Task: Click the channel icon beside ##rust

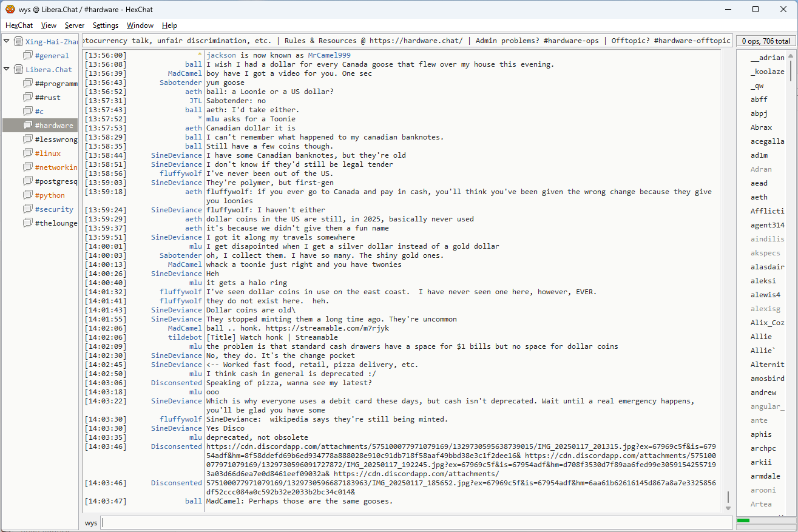Action: click(27, 98)
